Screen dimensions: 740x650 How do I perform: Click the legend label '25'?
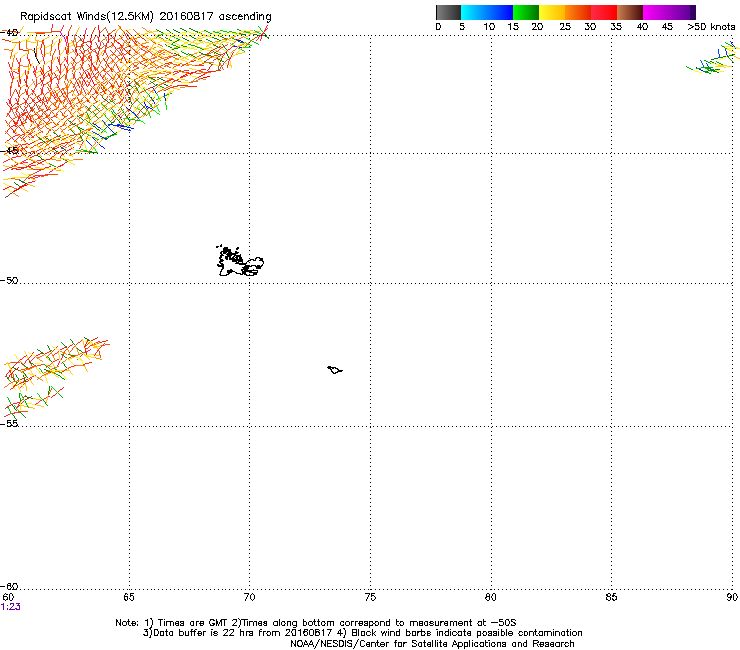[565, 27]
